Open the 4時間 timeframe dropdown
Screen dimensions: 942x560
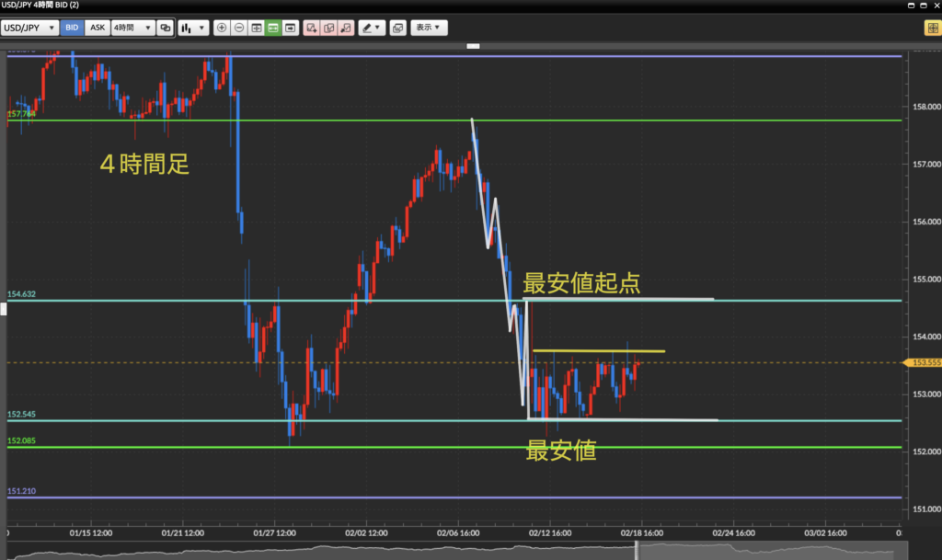[132, 28]
